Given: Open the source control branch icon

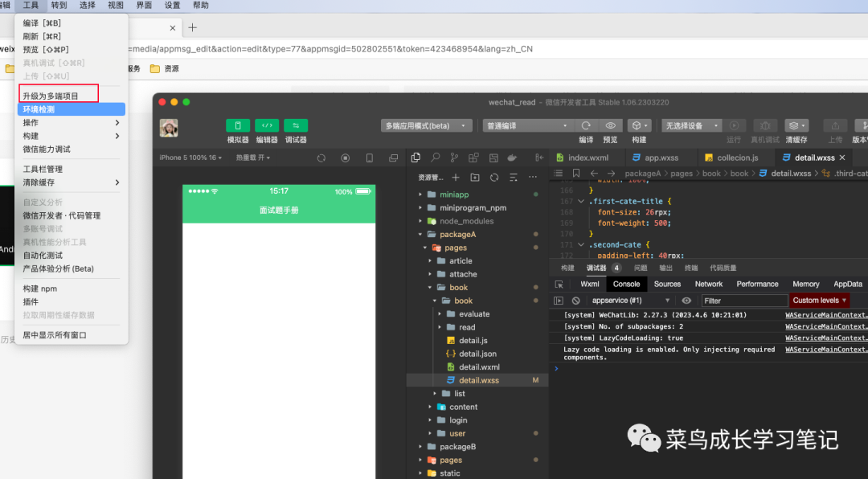Looking at the screenshot, I should click(454, 158).
